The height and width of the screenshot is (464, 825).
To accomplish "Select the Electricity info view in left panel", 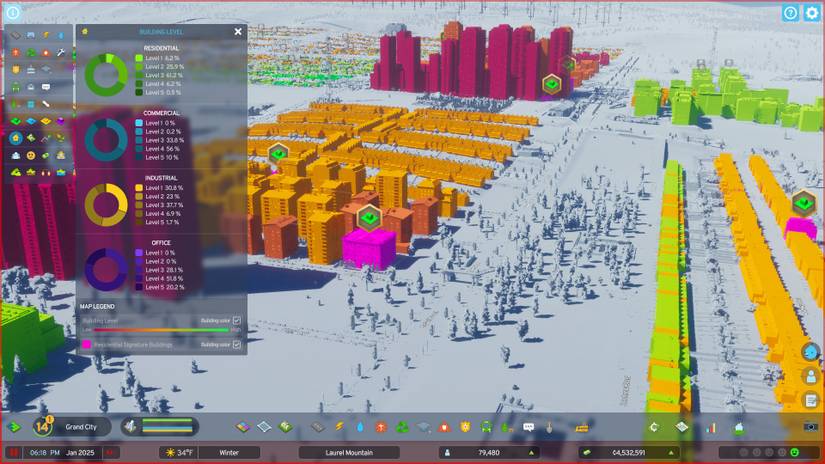I will tap(46, 35).
